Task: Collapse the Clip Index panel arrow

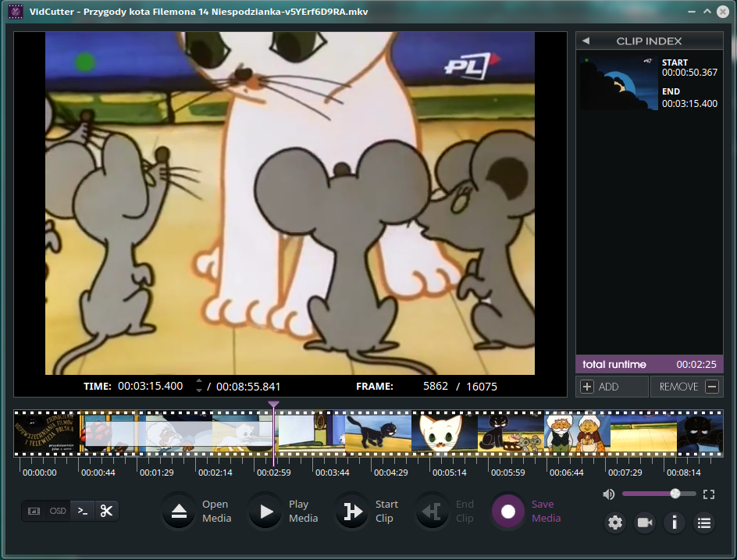Action: pyautogui.click(x=586, y=41)
